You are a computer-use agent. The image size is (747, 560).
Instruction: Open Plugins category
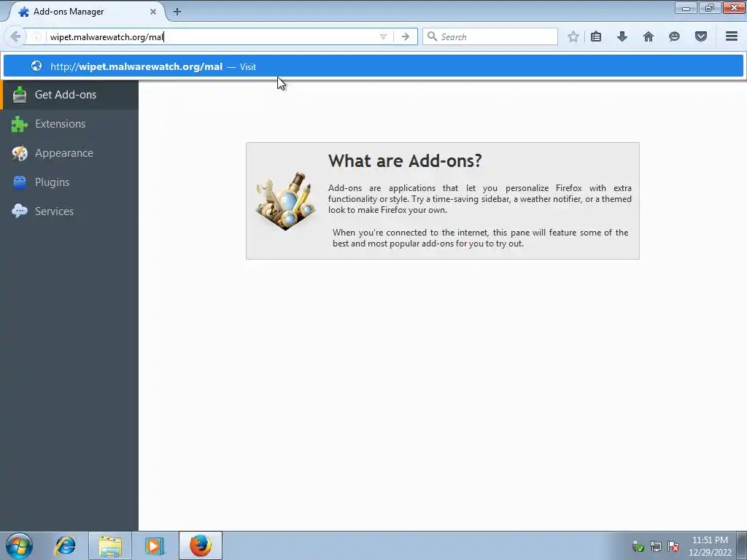click(x=69, y=182)
